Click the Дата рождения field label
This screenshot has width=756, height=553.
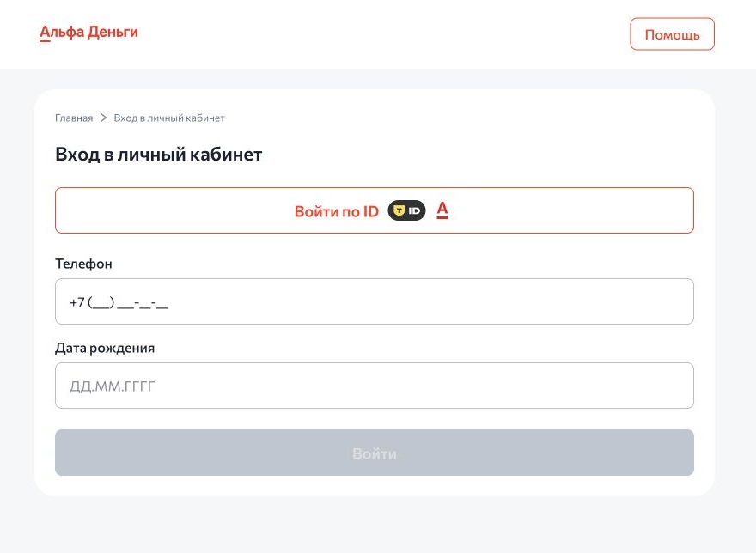coord(105,348)
